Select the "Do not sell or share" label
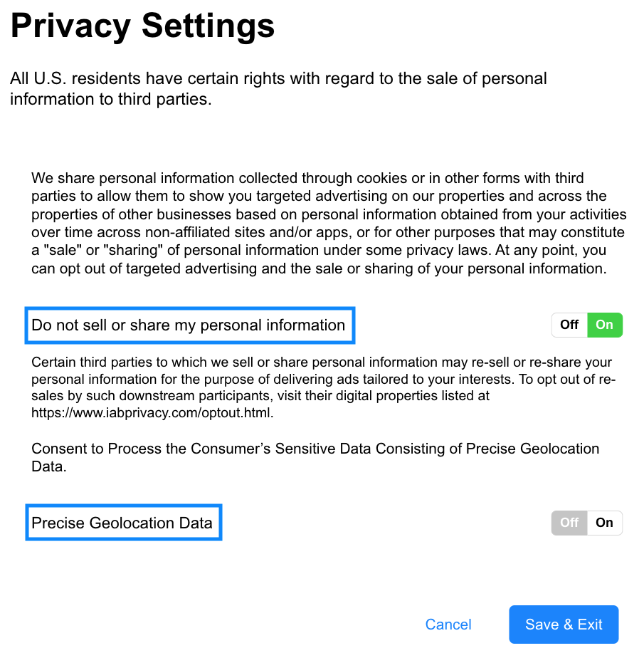Viewport: 644px width, 653px height. [x=189, y=325]
